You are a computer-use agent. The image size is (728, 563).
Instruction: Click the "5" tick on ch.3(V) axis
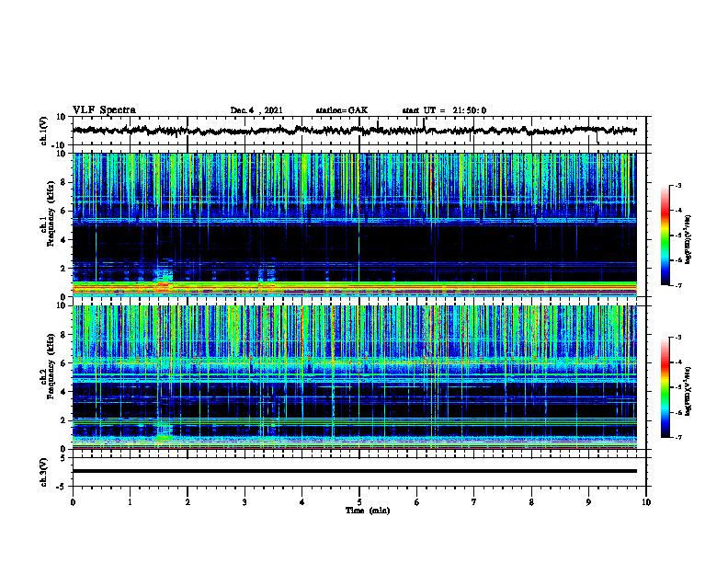coord(64,458)
